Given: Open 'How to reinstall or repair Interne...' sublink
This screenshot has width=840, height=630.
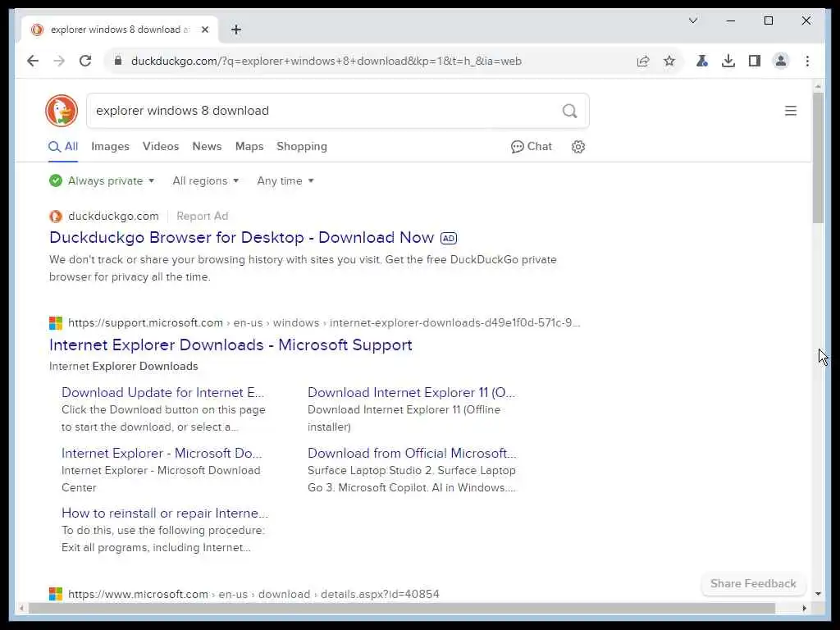Looking at the screenshot, I should point(165,514).
